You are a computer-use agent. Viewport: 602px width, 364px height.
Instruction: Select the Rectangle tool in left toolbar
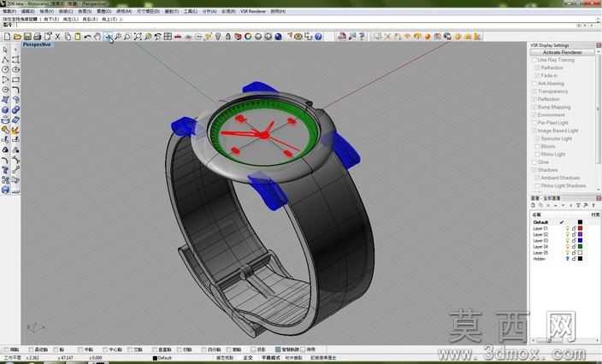click(x=15, y=79)
